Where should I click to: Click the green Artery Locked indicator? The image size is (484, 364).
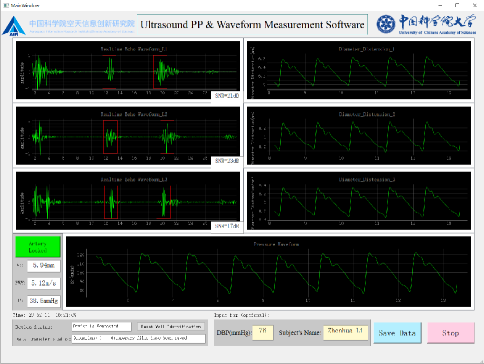pos(38,247)
